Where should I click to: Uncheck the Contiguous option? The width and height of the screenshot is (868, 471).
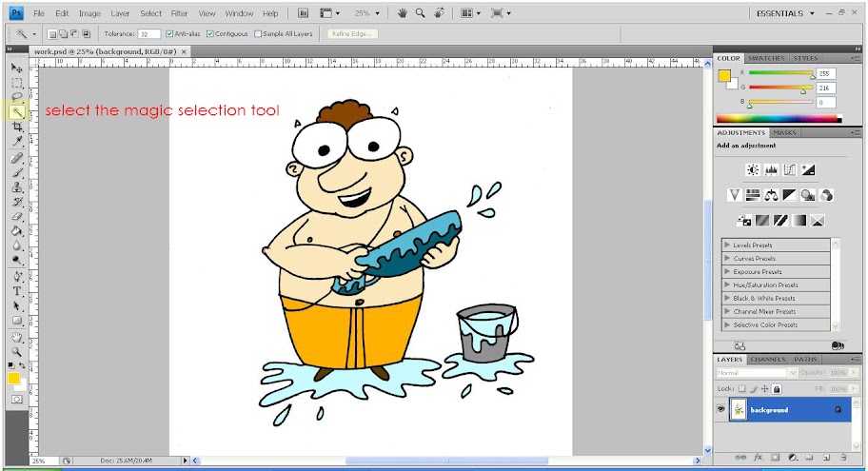click(x=210, y=33)
